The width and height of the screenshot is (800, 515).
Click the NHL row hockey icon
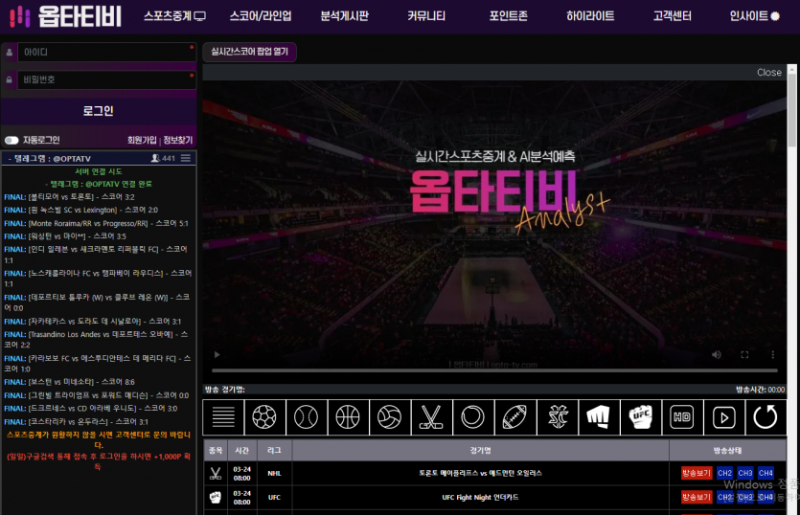click(x=215, y=473)
